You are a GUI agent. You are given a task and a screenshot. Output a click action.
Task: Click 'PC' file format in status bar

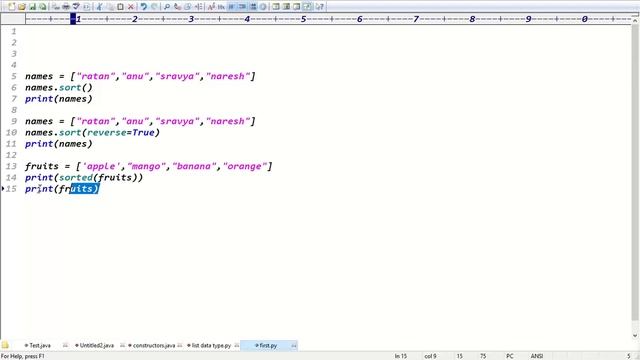(x=510, y=356)
